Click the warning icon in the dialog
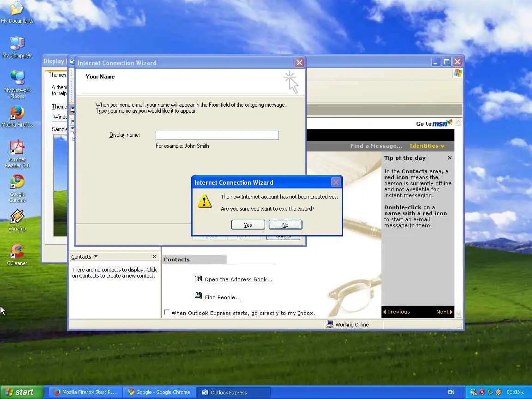 click(x=205, y=201)
